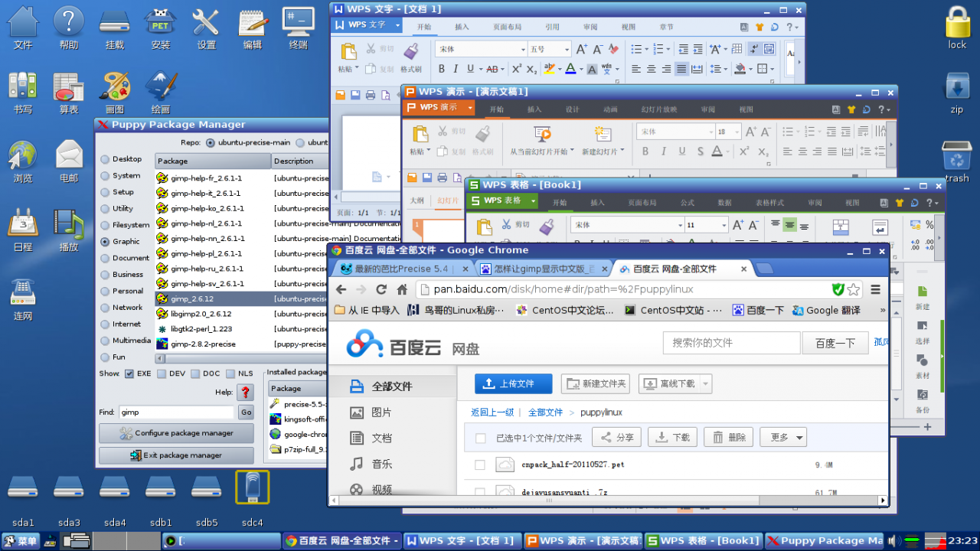Switch to the 怎样让gimp显示中文版 Chrome tab
Viewport: 980px width, 551px height.
pos(544,269)
